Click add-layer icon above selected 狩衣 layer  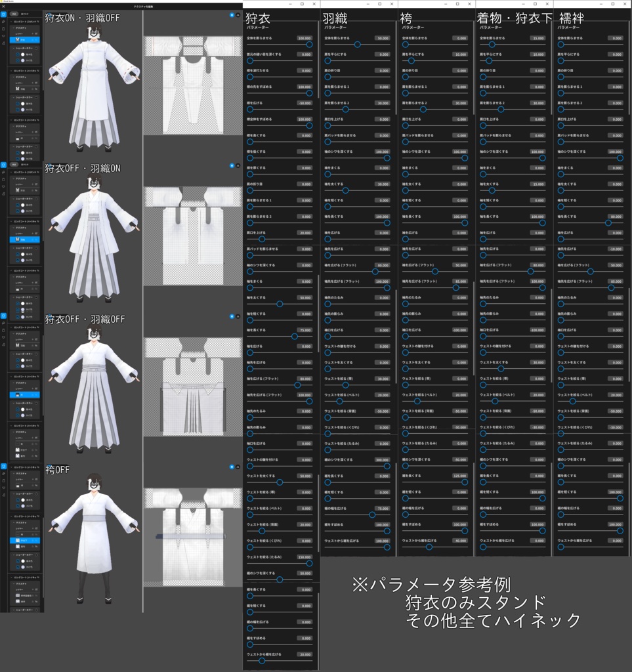[33, 33]
